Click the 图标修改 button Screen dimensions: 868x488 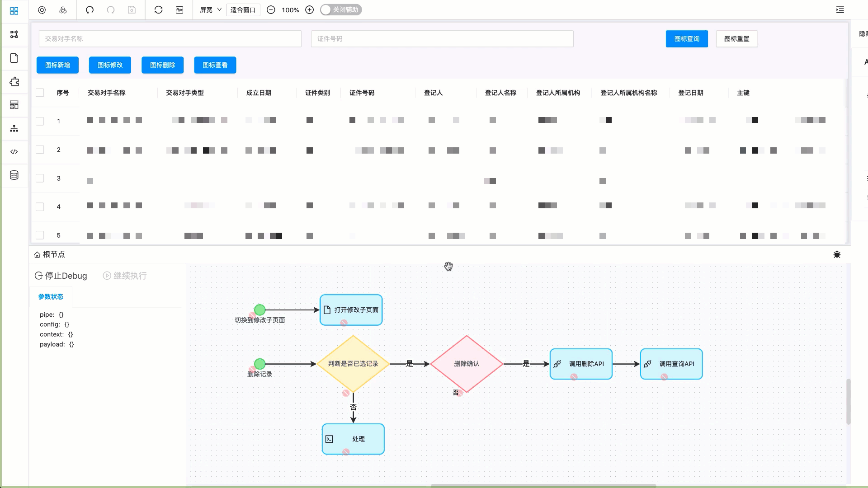click(x=110, y=65)
